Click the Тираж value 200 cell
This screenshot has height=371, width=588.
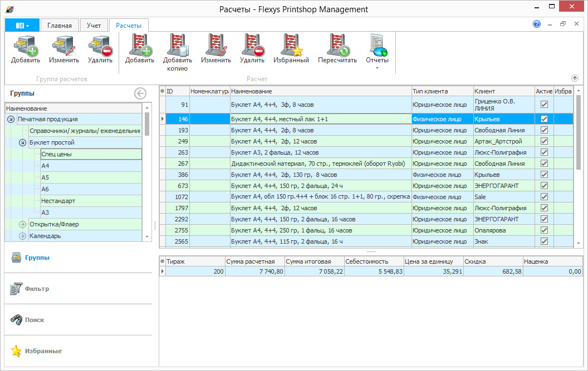195,271
